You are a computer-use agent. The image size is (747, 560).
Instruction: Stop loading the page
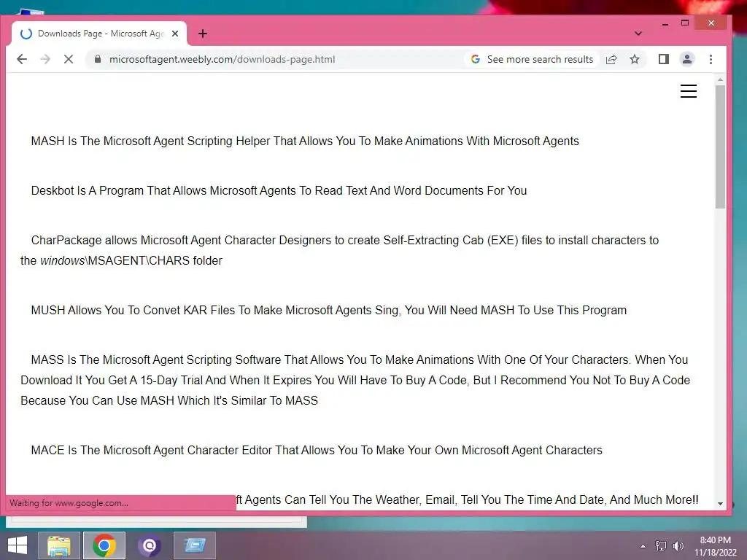(x=69, y=59)
